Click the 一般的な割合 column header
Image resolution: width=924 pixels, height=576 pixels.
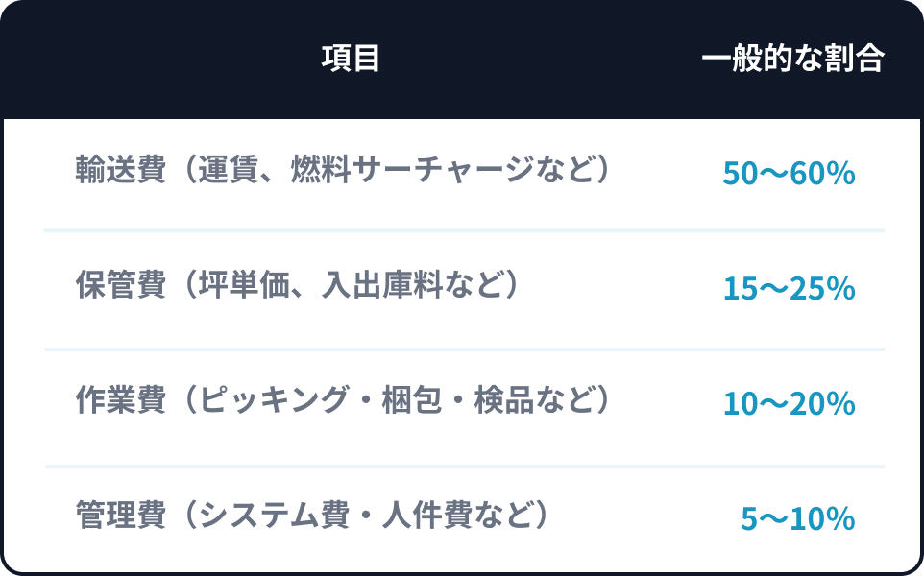pos(792,60)
